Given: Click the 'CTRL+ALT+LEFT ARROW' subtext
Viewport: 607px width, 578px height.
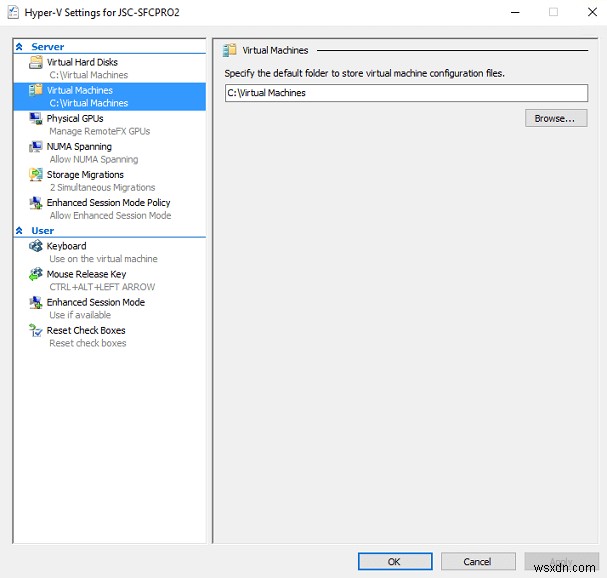Looking at the screenshot, I should pos(102,287).
